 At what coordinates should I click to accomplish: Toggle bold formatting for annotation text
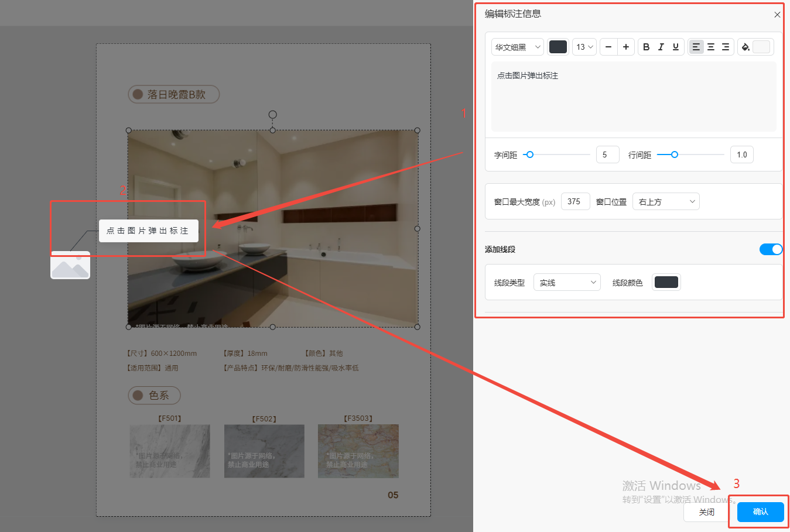coord(646,47)
